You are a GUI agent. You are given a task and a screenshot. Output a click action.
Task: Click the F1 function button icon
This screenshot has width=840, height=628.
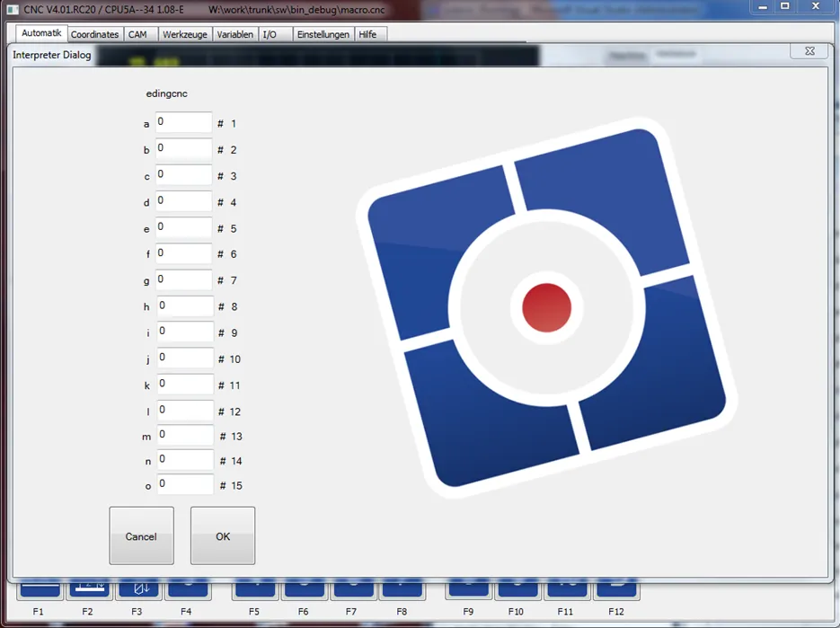click(40, 589)
